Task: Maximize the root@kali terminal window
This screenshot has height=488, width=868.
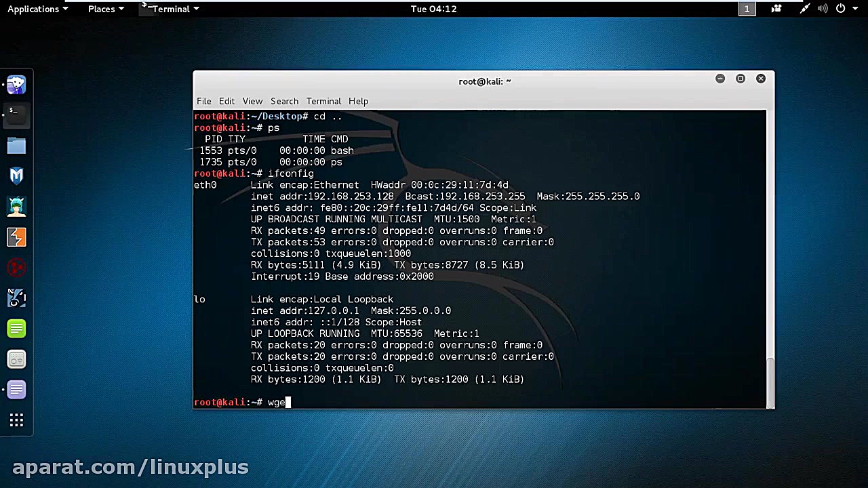Action: pyautogui.click(x=741, y=79)
